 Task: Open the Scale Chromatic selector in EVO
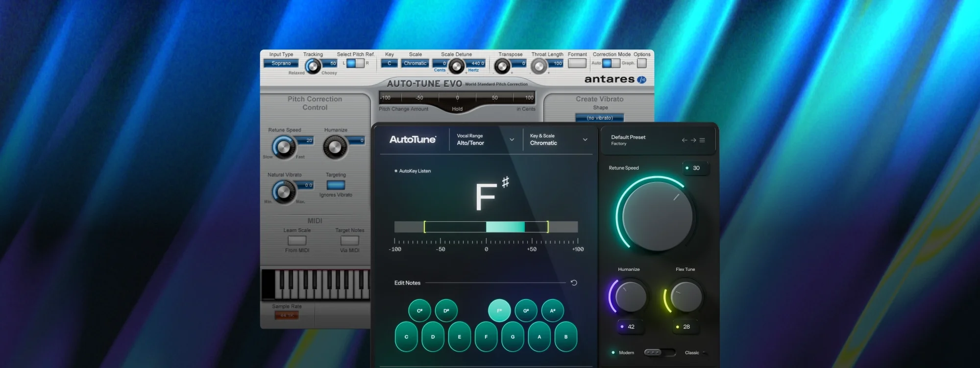pos(415,63)
